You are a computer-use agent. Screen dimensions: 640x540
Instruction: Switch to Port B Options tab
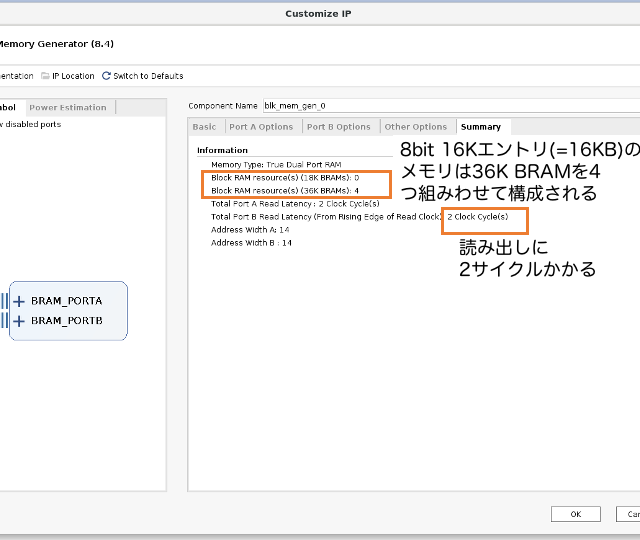[x=338, y=127]
